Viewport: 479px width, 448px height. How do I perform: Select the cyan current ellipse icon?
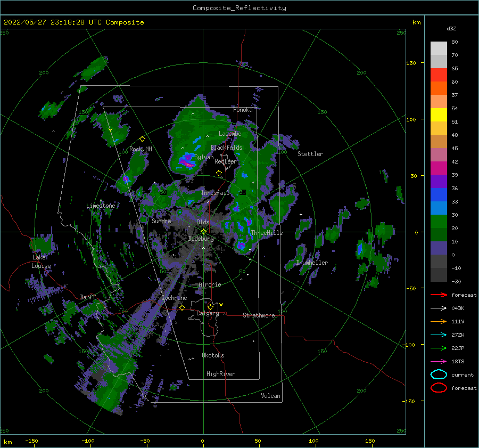coord(439,374)
